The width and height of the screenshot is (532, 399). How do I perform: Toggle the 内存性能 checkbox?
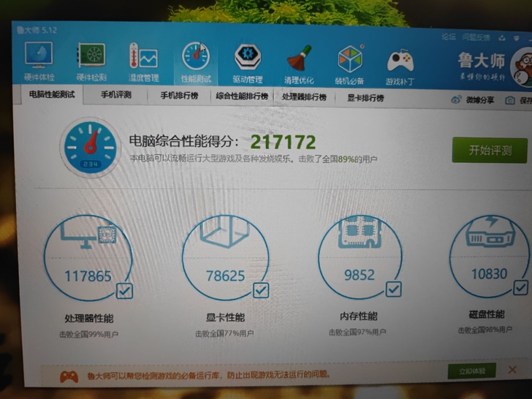click(394, 289)
